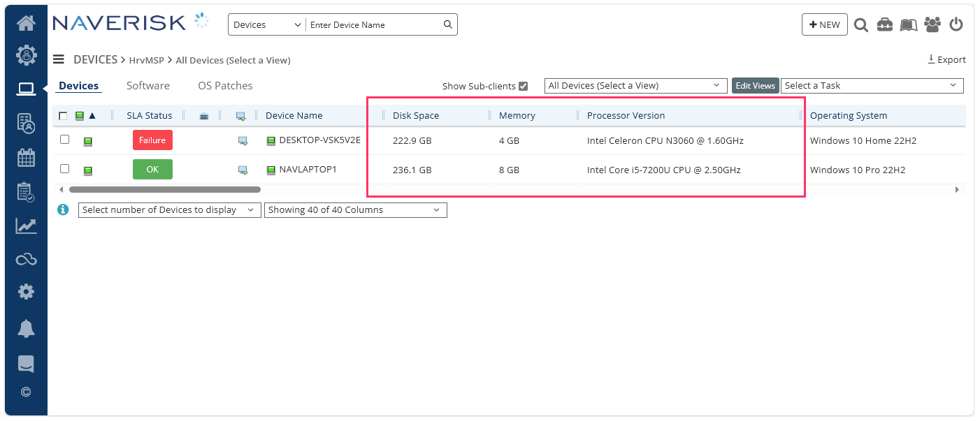
Task: Click the top-right search magnifier icon
Action: tap(861, 25)
